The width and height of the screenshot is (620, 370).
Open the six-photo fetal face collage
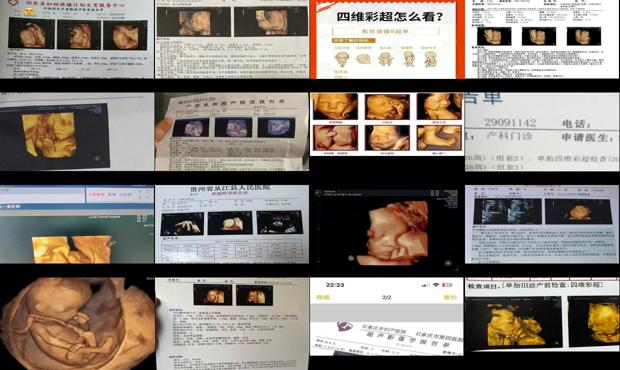387,124
